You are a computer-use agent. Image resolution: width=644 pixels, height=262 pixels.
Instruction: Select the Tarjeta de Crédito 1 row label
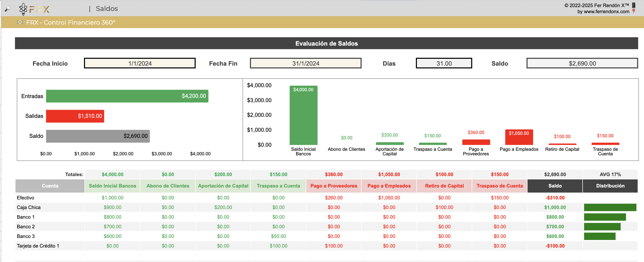click(x=38, y=246)
